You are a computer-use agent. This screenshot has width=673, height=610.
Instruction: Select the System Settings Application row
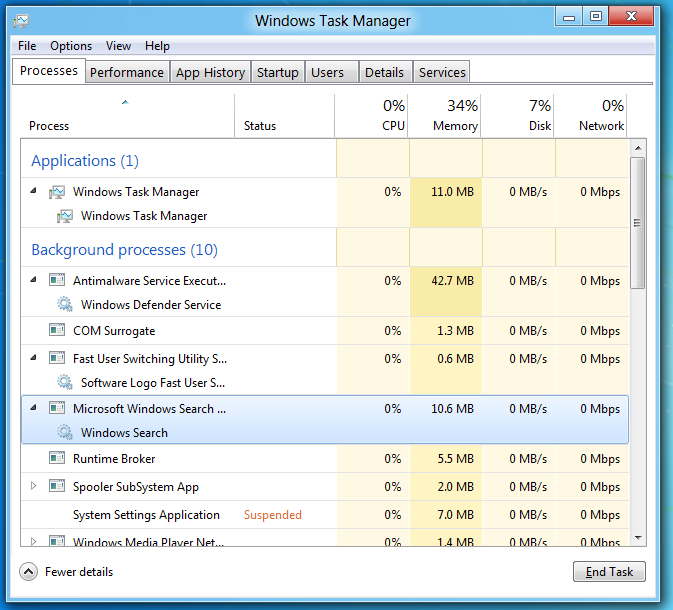tap(325, 514)
